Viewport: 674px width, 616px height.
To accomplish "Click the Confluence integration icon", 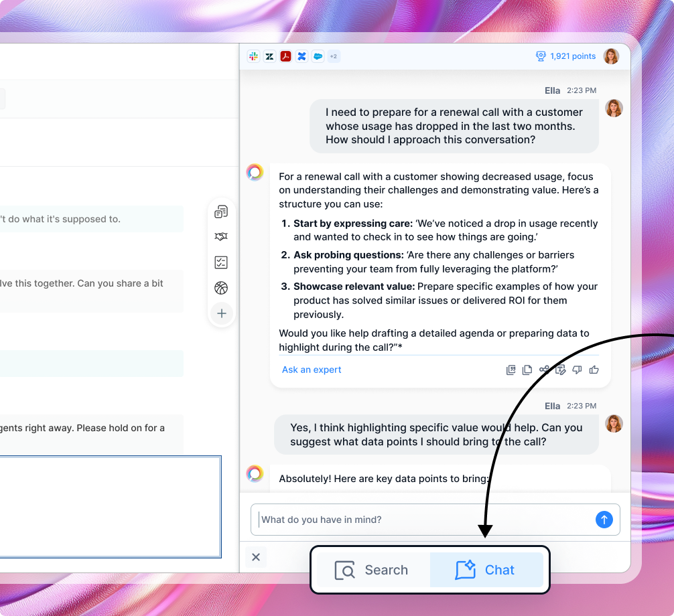I will pyautogui.click(x=301, y=57).
